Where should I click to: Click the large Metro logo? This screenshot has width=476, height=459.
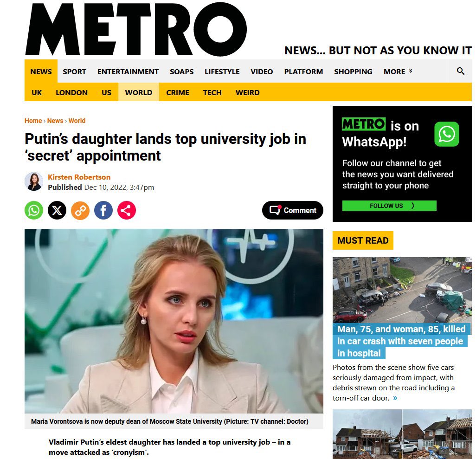136,29
